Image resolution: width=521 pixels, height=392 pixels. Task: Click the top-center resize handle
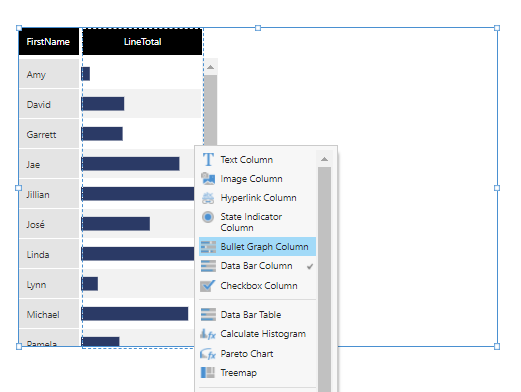pos(258,28)
